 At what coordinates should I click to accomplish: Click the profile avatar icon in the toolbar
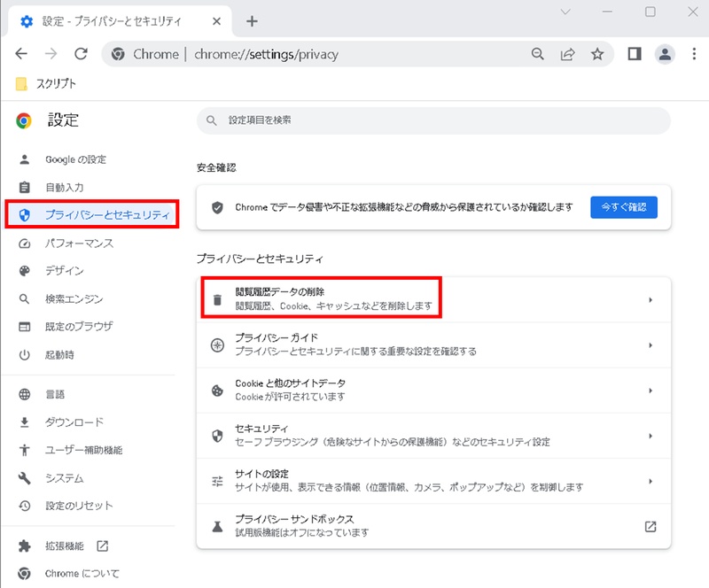tap(666, 54)
